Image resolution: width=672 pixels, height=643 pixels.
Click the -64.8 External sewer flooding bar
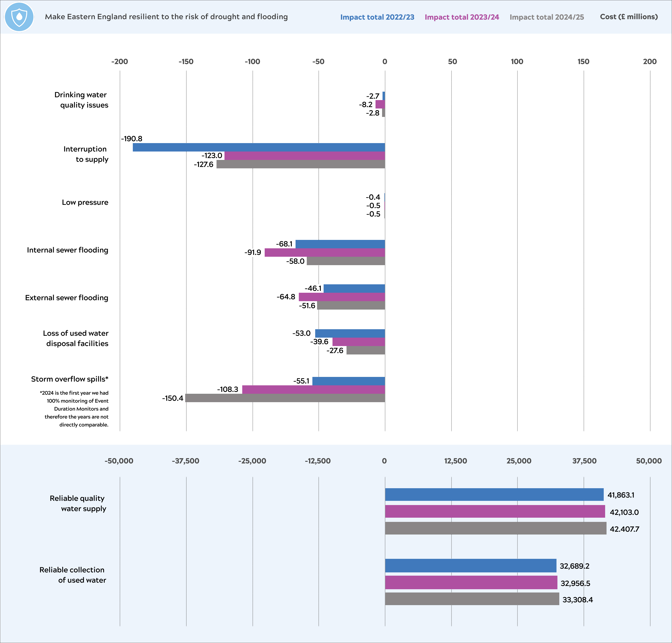coord(342,297)
